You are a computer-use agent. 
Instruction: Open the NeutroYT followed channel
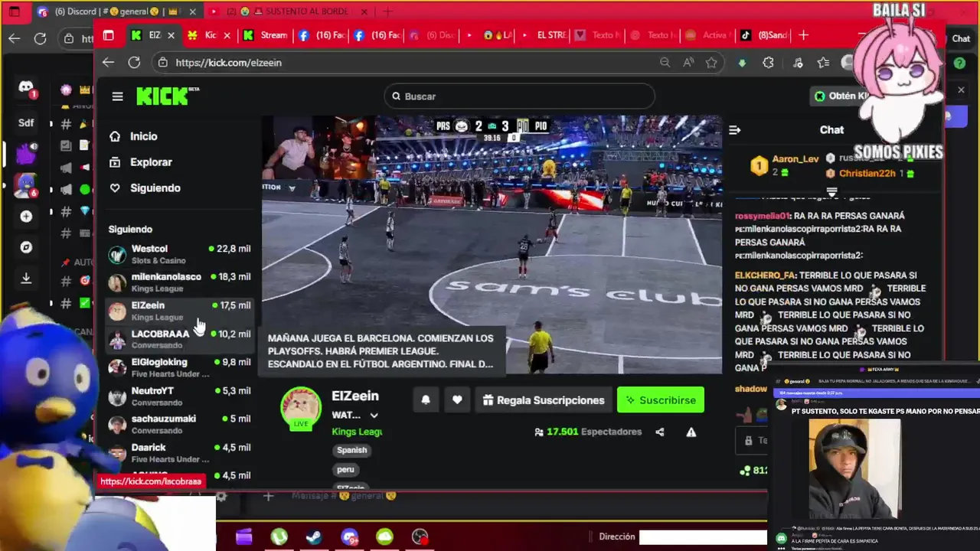point(180,396)
